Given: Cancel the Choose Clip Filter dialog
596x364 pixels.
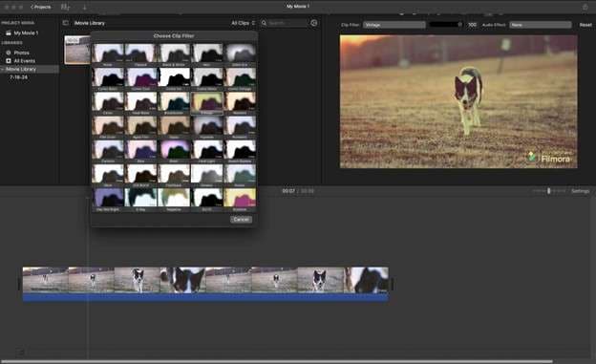Looking at the screenshot, I should click(x=241, y=220).
